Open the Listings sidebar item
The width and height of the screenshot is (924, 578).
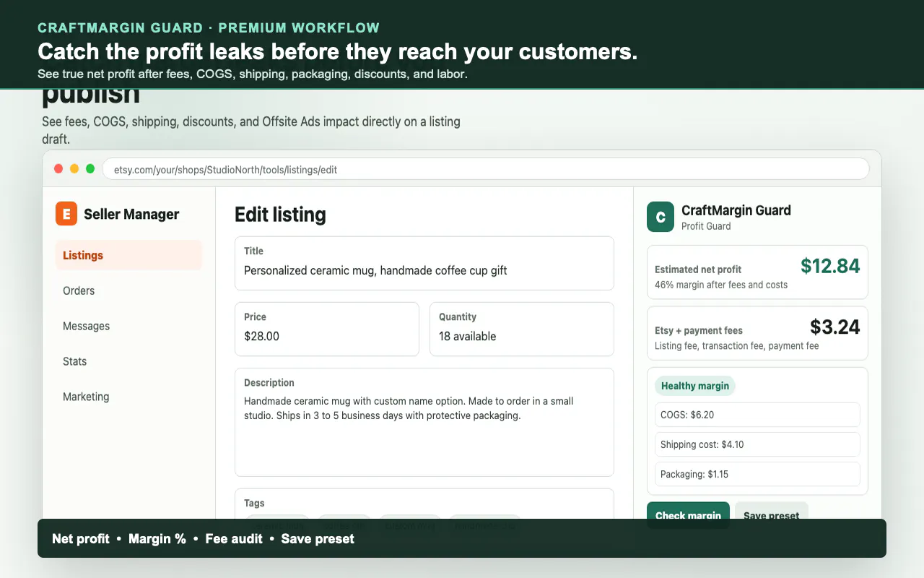(x=128, y=255)
